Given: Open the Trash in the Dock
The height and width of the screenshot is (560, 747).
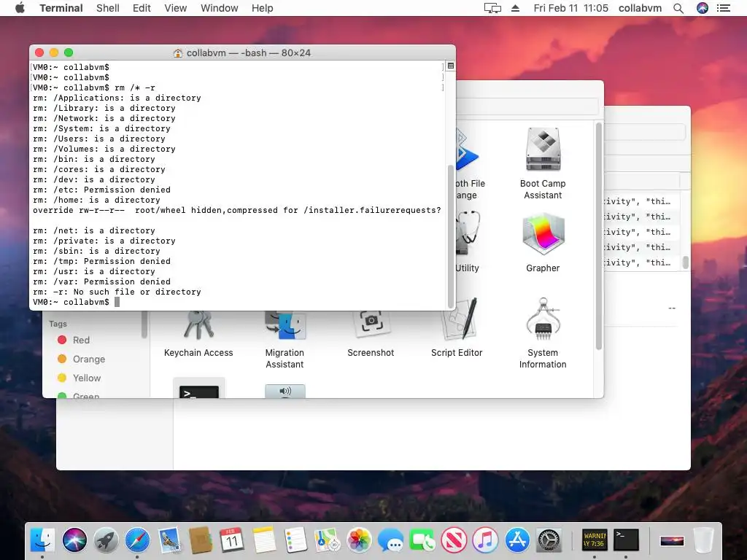Looking at the screenshot, I should pos(704,540).
